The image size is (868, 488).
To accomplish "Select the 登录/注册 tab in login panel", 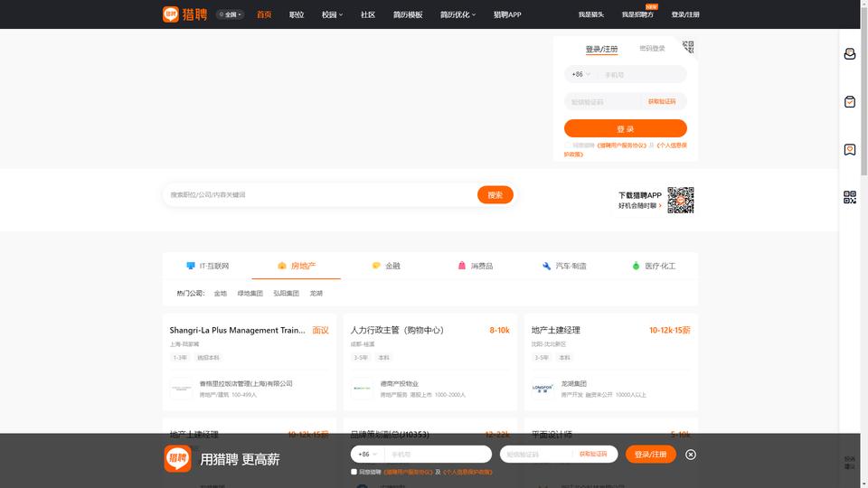I will click(602, 49).
